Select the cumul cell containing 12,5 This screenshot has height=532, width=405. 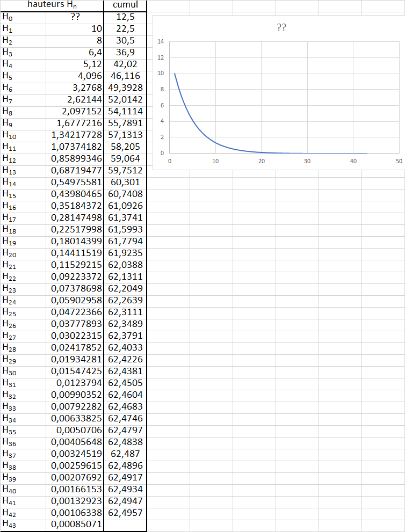click(125, 17)
